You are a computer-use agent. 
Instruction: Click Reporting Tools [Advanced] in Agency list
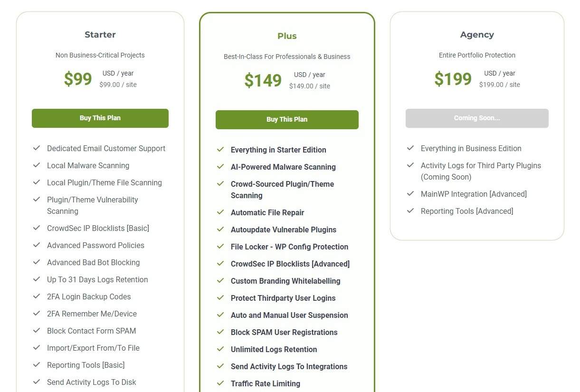(467, 211)
